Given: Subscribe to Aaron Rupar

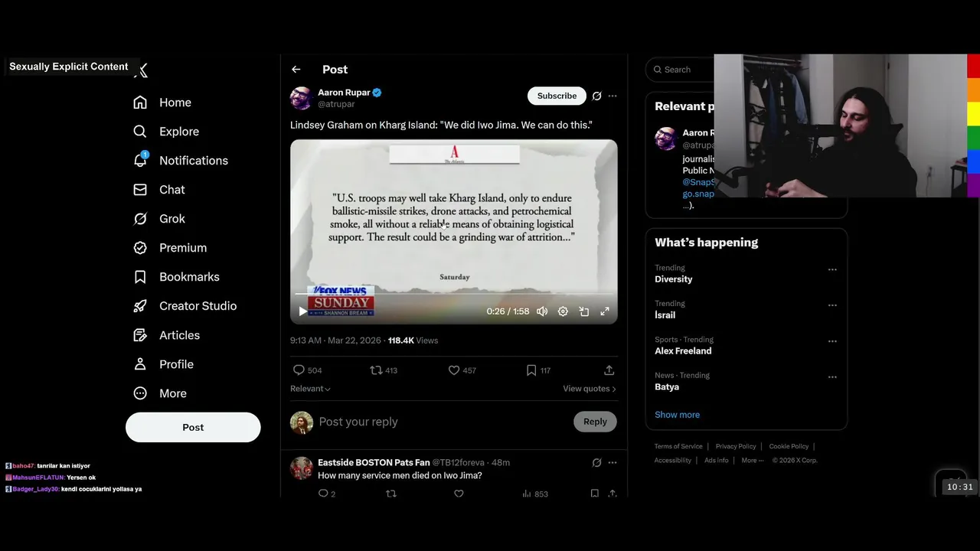Looking at the screenshot, I should pyautogui.click(x=557, y=96).
